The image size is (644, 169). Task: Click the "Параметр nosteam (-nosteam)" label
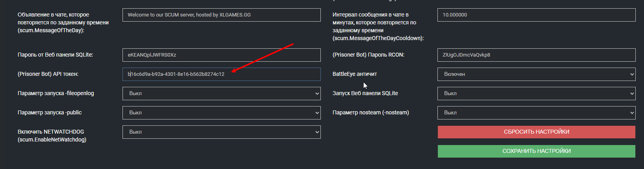tap(371, 113)
